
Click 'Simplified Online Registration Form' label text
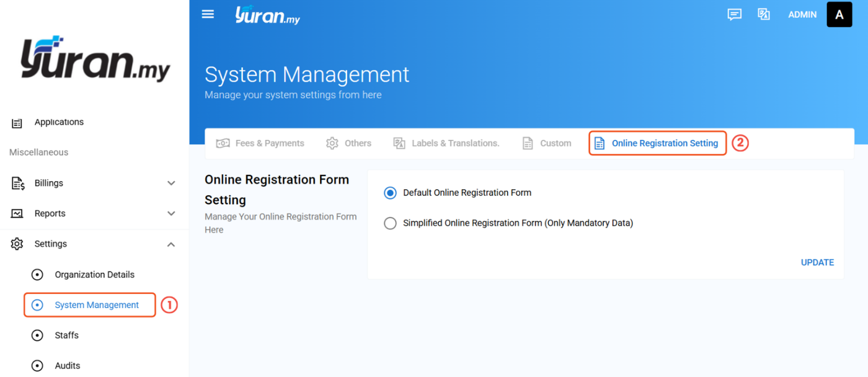click(x=518, y=223)
